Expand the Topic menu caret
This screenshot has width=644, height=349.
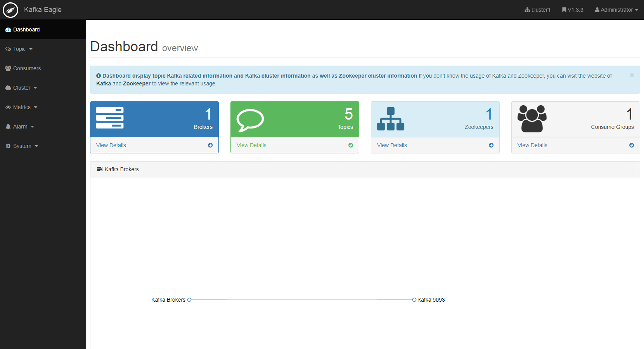31,49
